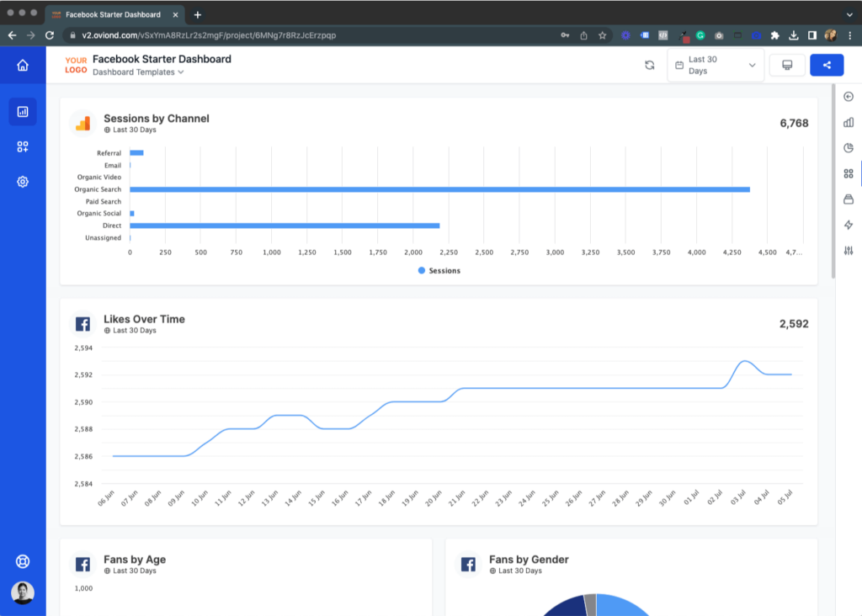Click the 2,592 likes total
The image size is (862, 616).
click(794, 324)
